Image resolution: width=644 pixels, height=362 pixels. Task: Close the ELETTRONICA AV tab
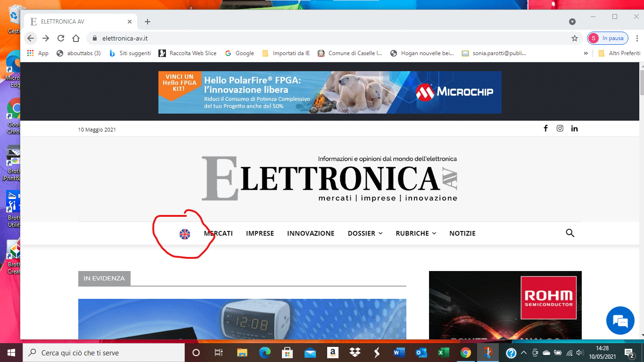pos(130,22)
